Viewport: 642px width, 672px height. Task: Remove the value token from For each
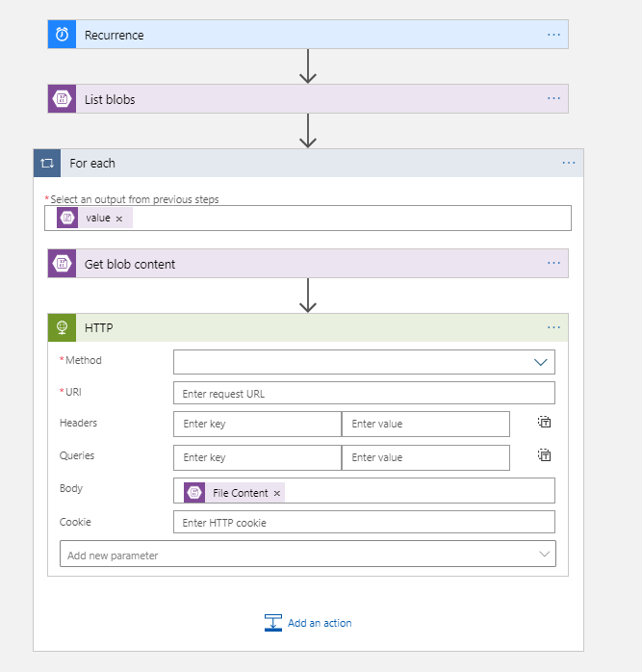pyautogui.click(x=119, y=219)
